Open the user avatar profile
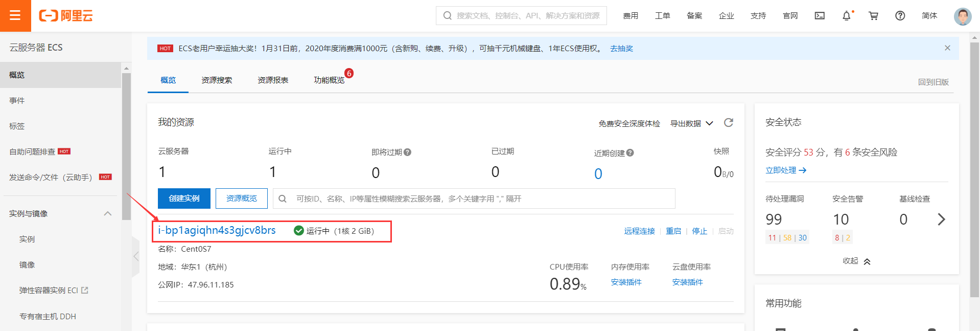Screen dimensions: 980x331 [x=963, y=16]
